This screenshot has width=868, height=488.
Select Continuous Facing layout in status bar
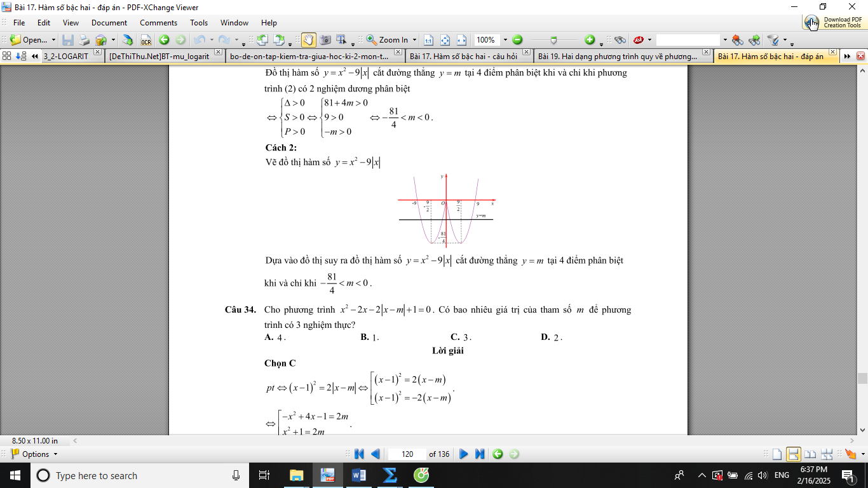826,454
